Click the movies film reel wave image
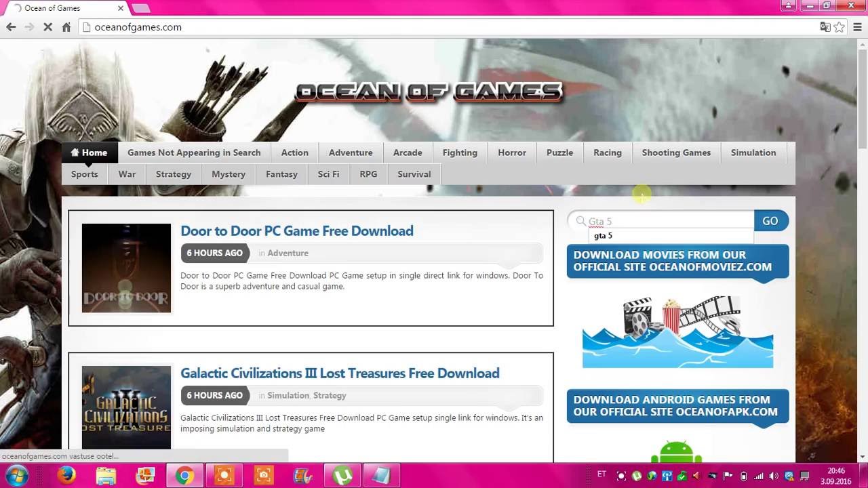Viewport: 868px width, 488px height. click(x=678, y=331)
